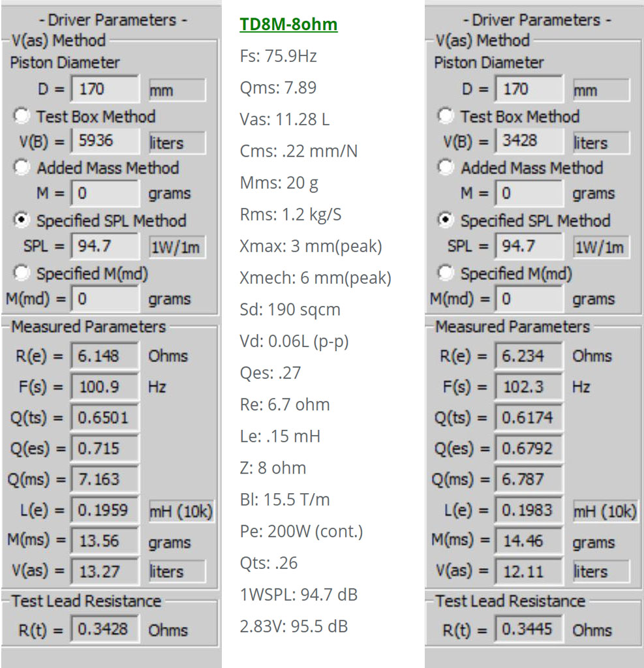Click the V(B) field showing 3428

(x=529, y=141)
